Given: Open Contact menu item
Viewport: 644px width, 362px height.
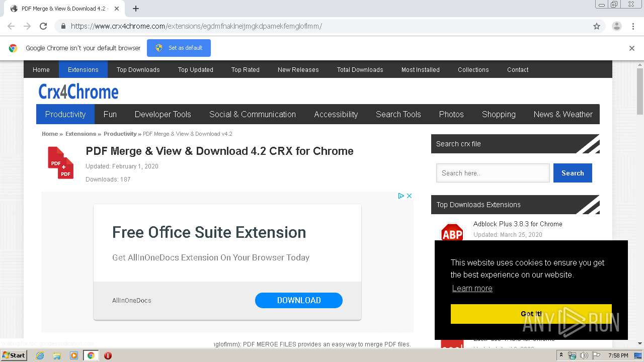Looking at the screenshot, I should coord(518,70).
